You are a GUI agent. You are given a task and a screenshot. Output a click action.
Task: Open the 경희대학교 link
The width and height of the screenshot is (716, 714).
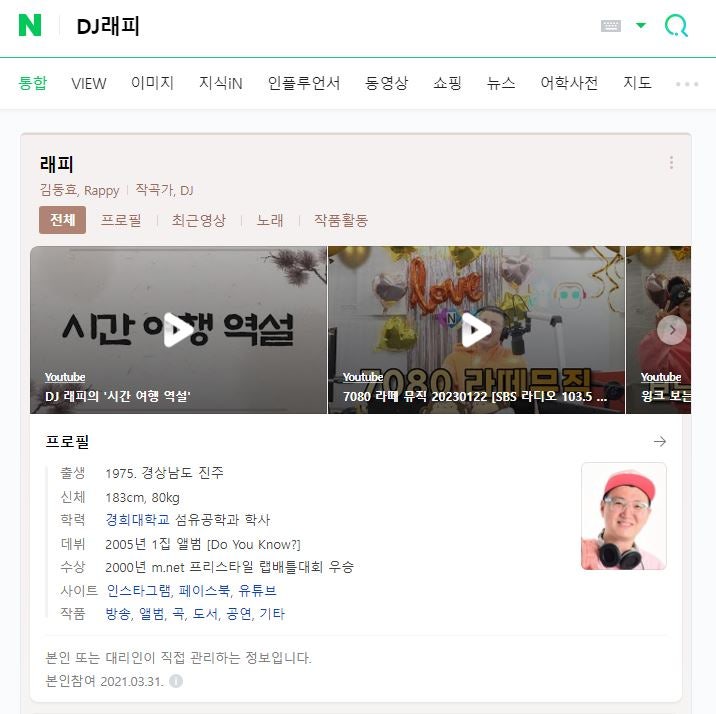tap(137, 520)
